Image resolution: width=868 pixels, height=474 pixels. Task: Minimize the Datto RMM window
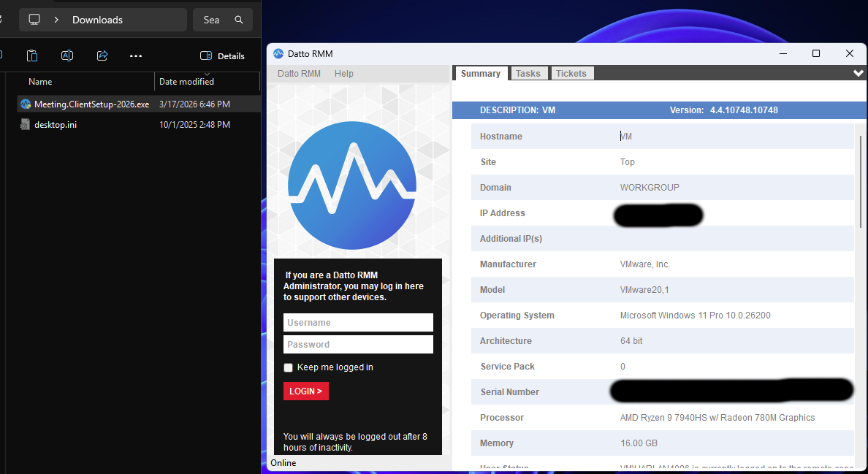(x=783, y=53)
